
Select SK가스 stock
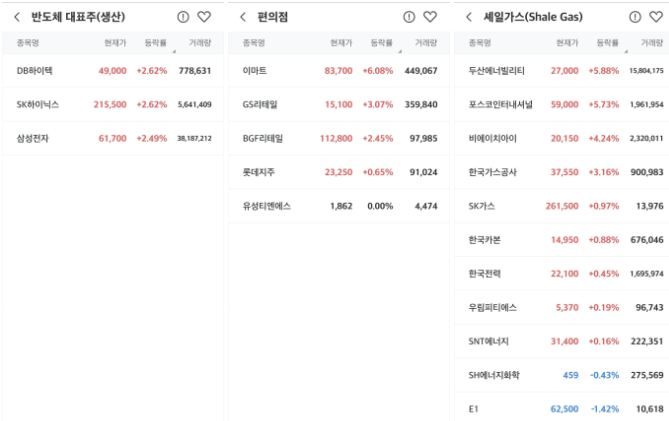561,206
